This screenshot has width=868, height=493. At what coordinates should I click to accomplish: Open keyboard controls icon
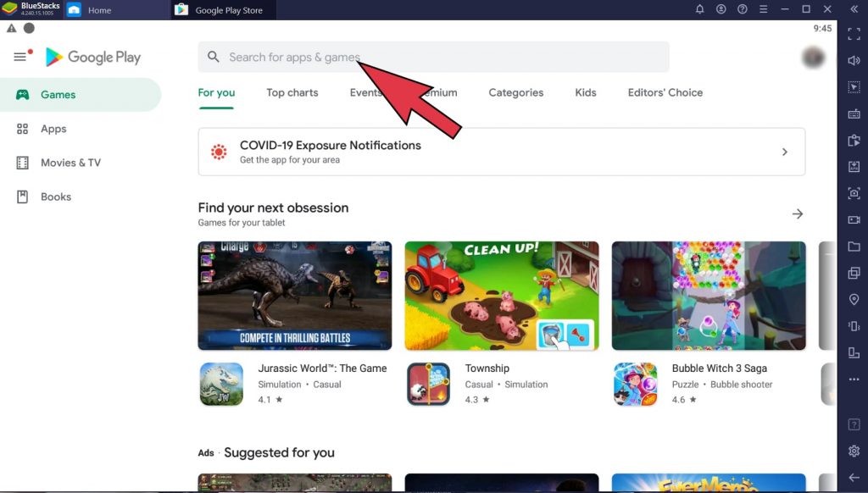(x=854, y=114)
